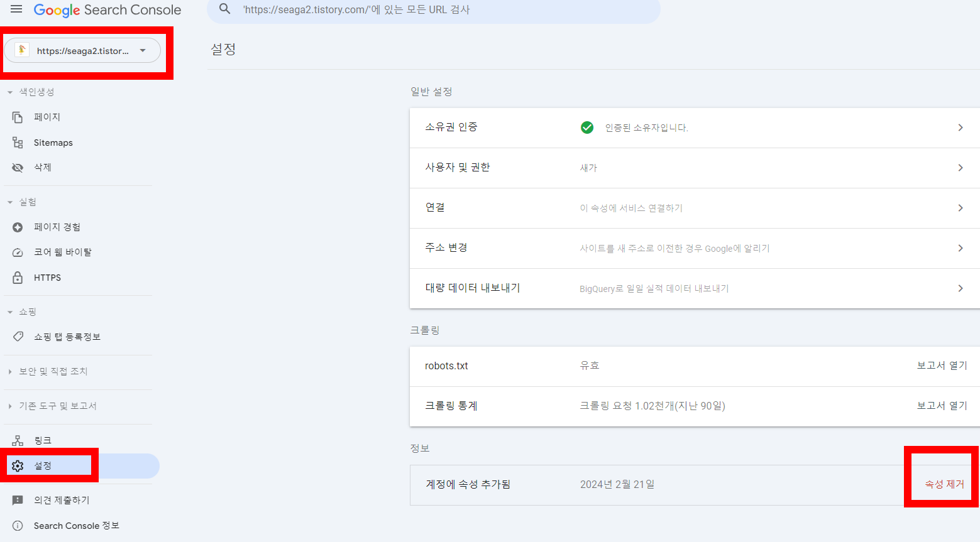Open 코어 웹 바이탈 speedometer icon
The width and height of the screenshot is (980, 542).
tap(18, 252)
